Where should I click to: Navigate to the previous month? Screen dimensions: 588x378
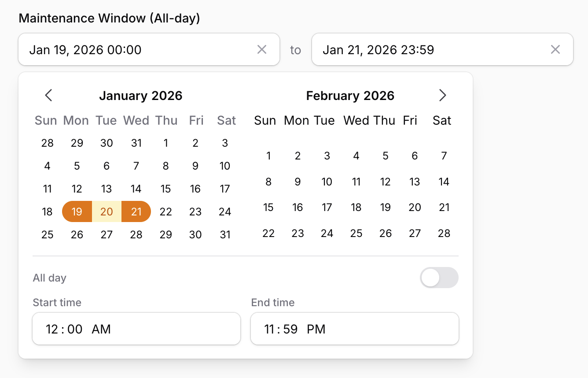point(48,95)
